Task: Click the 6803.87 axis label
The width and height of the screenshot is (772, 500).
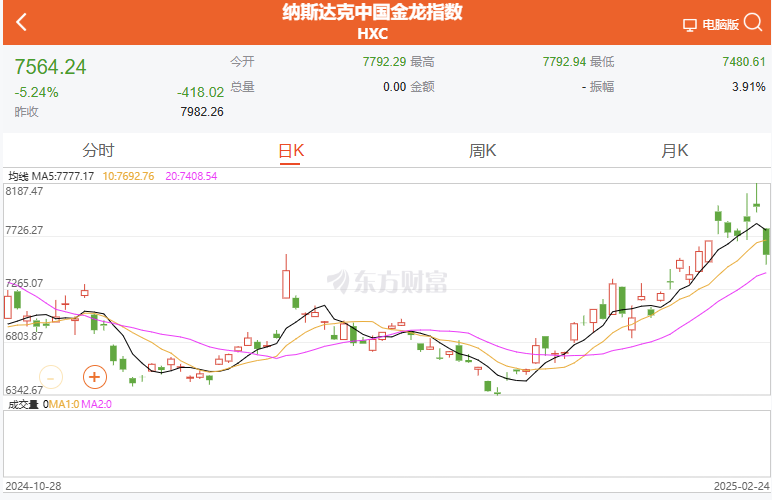Action: tap(24, 336)
